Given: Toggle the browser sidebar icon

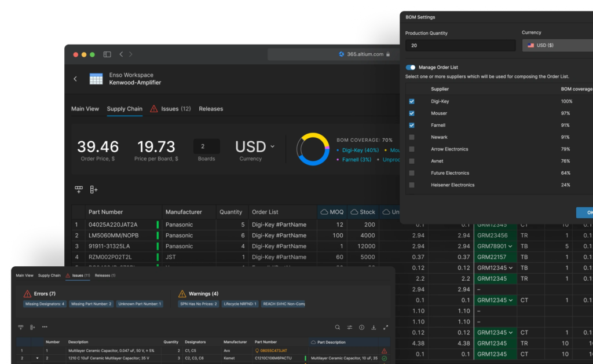Looking at the screenshot, I should point(107,54).
